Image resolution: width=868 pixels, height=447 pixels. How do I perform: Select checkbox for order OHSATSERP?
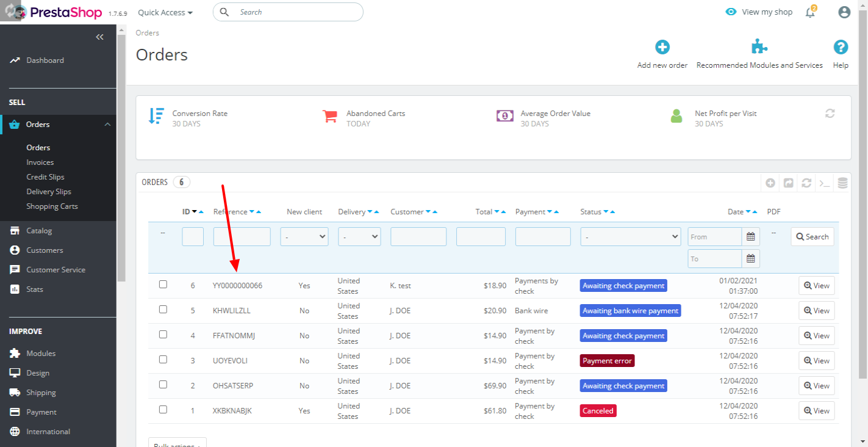point(163,385)
